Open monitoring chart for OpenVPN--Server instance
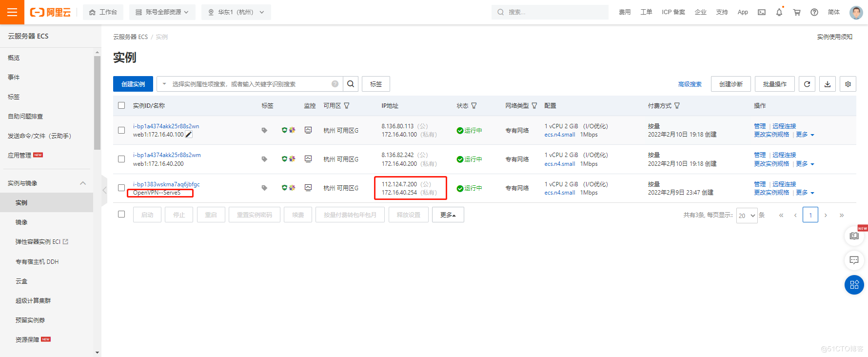 pyautogui.click(x=308, y=188)
